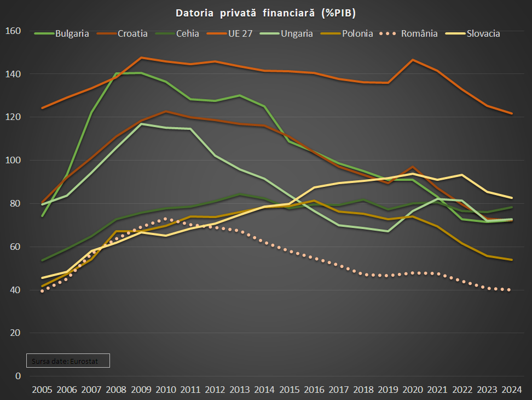Screen dimensions: 532x400
Task: Click the România dotted legend marker
Action: click(x=389, y=33)
